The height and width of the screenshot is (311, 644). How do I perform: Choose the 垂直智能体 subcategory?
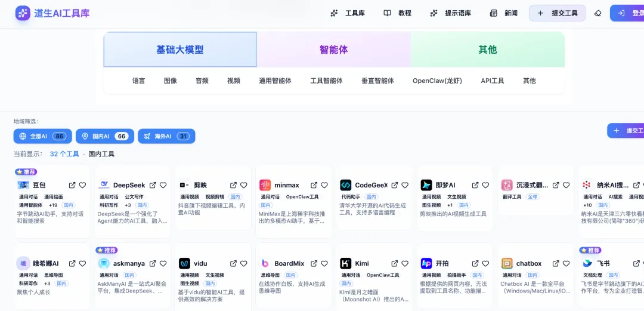tap(378, 81)
